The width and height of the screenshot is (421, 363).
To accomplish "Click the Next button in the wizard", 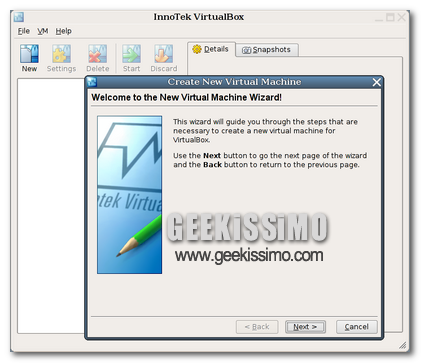I will point(305,327).
